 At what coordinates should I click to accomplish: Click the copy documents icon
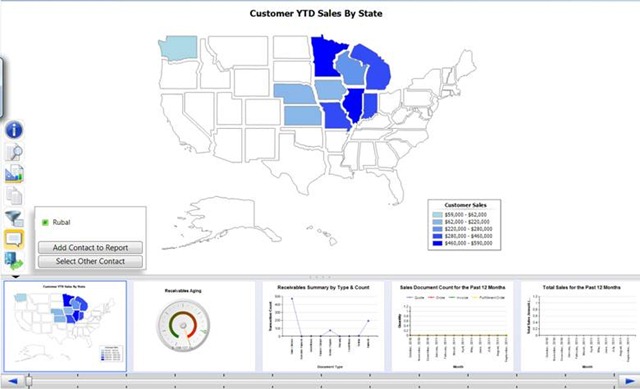tap(14, 196)
